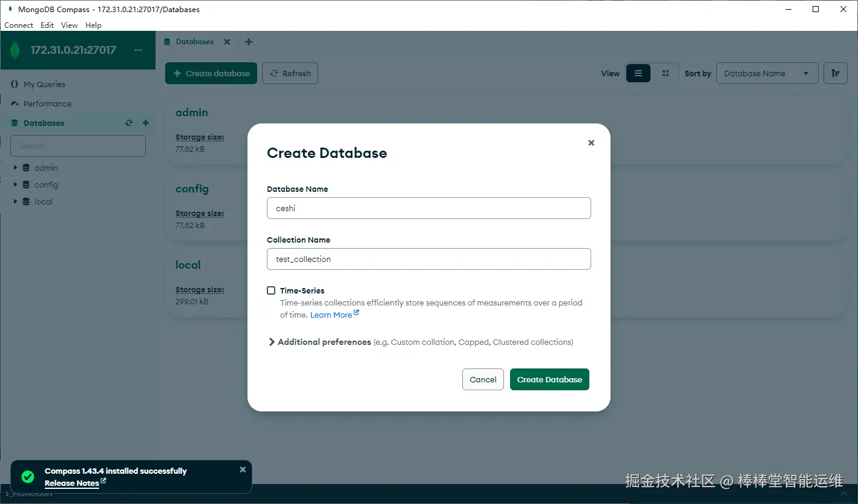Click the Databases stack icon in sidebar
The width and height of the screenshot is (858, 504).
pos(15,123)
